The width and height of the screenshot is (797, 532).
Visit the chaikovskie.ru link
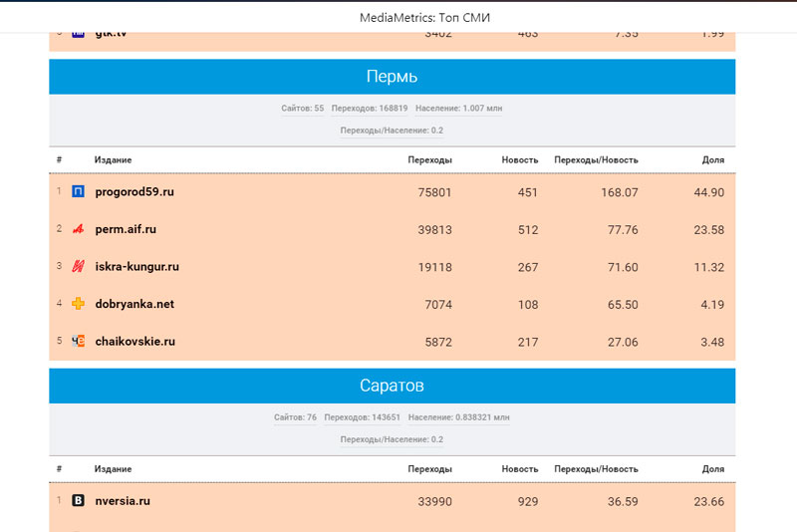[x=135, y=342]
